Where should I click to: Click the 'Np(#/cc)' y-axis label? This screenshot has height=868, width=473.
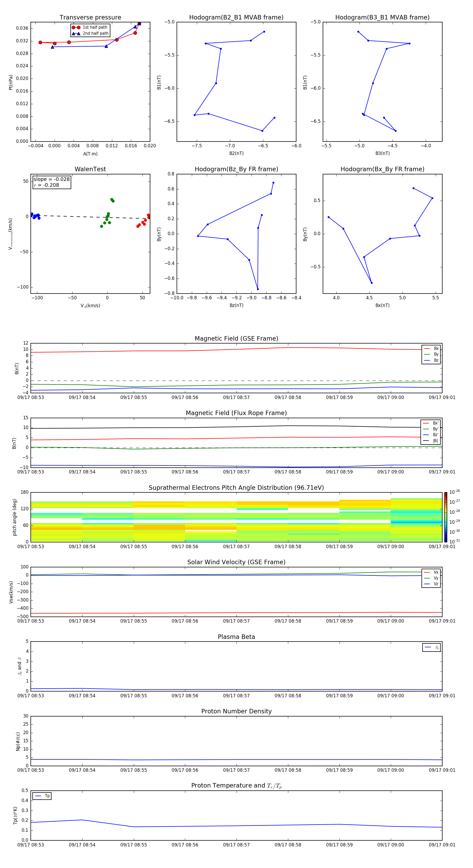point(18,741)
